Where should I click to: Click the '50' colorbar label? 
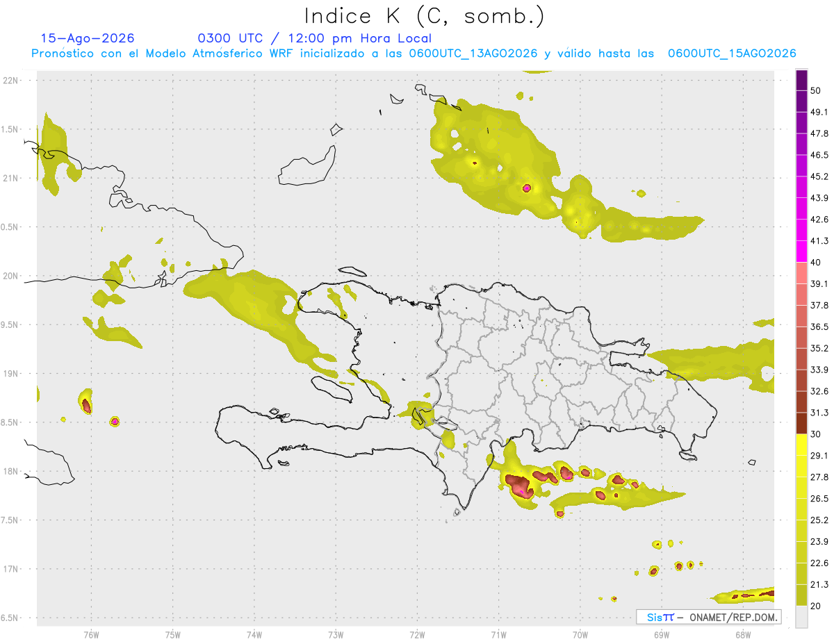pos(816,91)
